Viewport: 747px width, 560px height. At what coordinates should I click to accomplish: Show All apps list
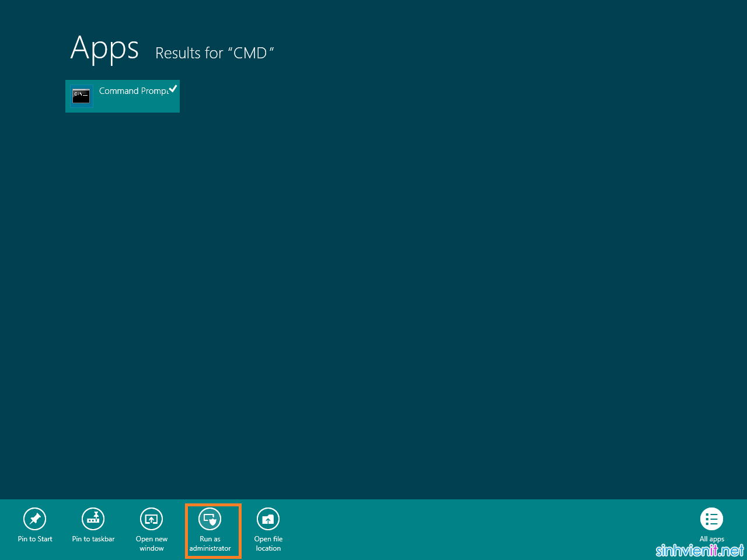[x=712, y=526]
